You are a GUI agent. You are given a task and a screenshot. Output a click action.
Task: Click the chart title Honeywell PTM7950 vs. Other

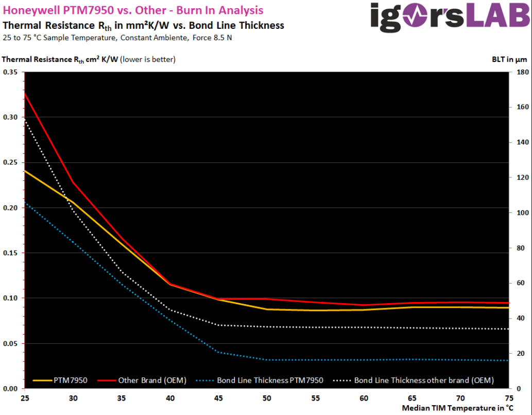(133, 10)
